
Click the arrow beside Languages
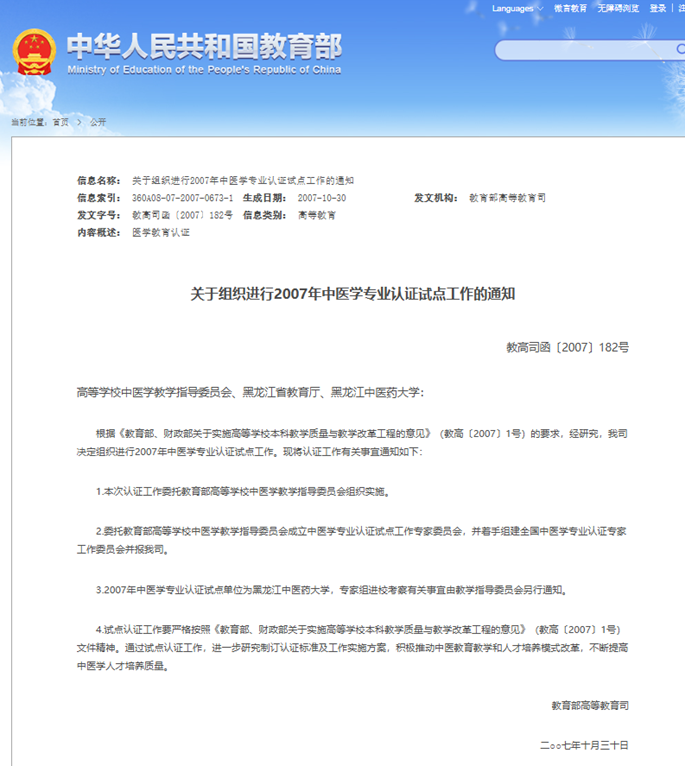click(x=541, y=9)
